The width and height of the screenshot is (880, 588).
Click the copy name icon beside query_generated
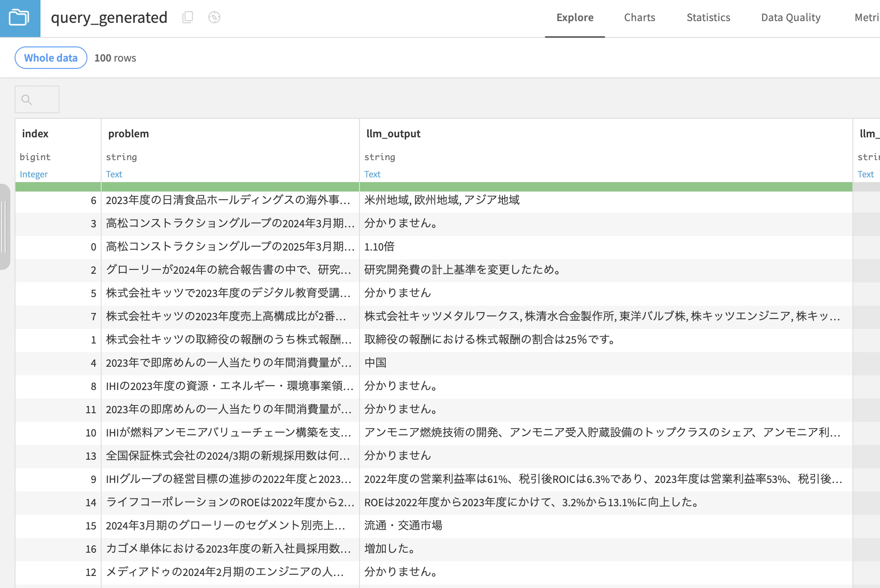tap(188, 17)
